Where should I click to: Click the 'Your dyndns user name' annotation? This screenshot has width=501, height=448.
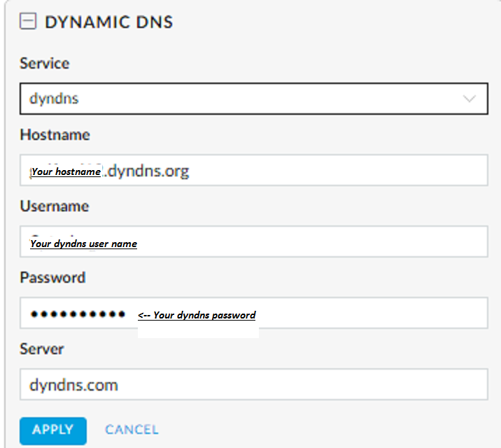point(83,244)
